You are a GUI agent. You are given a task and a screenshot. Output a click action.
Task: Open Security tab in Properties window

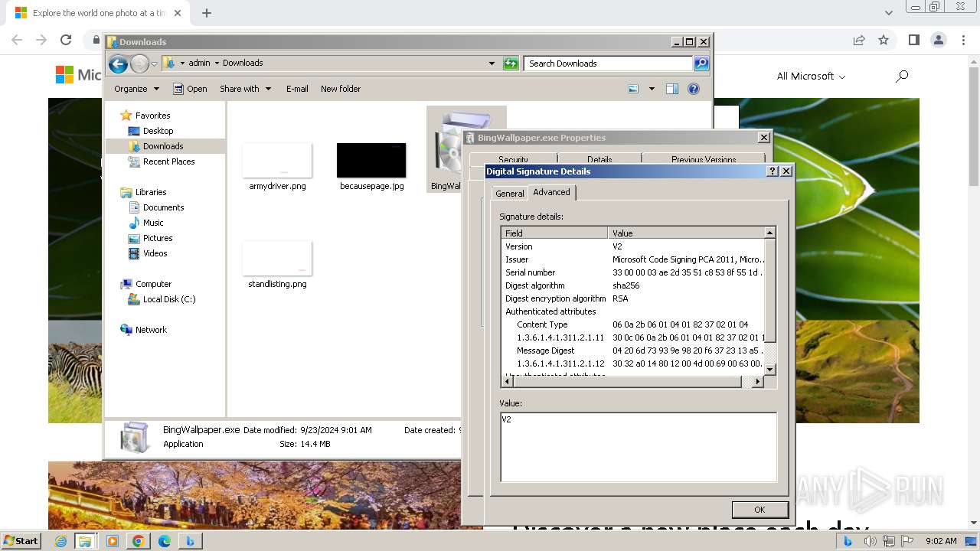513,160
